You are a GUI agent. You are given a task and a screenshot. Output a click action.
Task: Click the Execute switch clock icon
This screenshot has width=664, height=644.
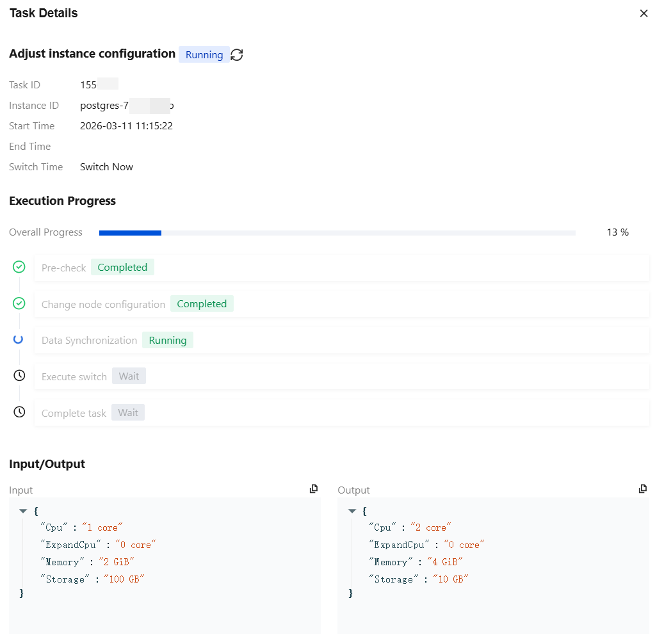click(x=19, y=376)
